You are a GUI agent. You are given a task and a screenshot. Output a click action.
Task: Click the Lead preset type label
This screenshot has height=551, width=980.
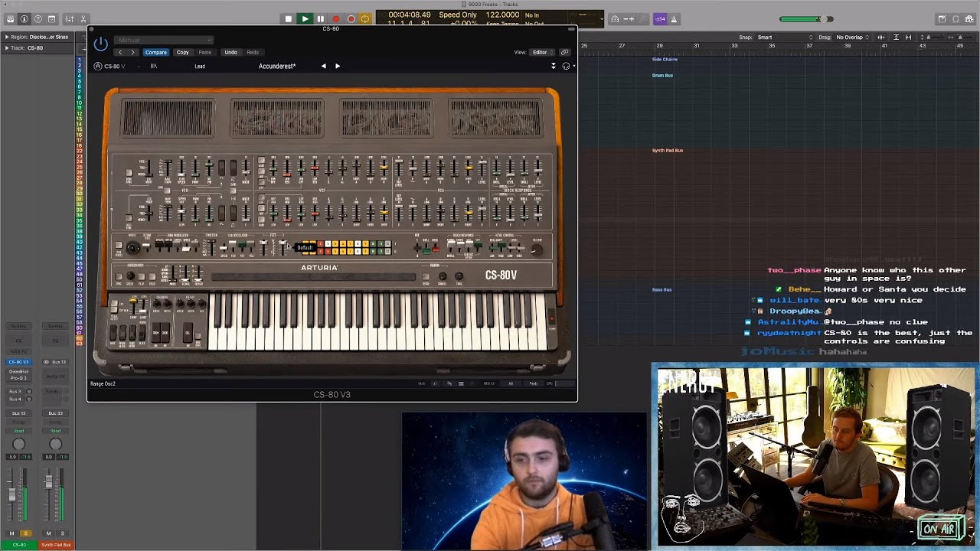pos(200,67)
